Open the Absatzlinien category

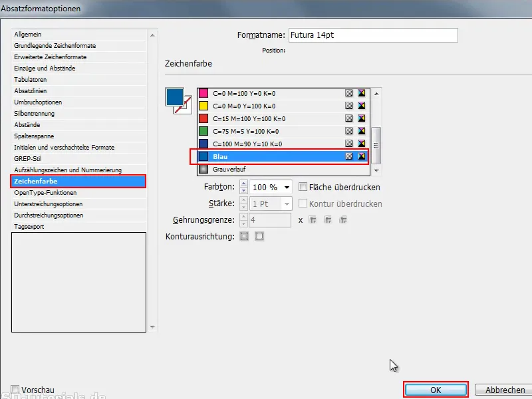pos(78,91)
